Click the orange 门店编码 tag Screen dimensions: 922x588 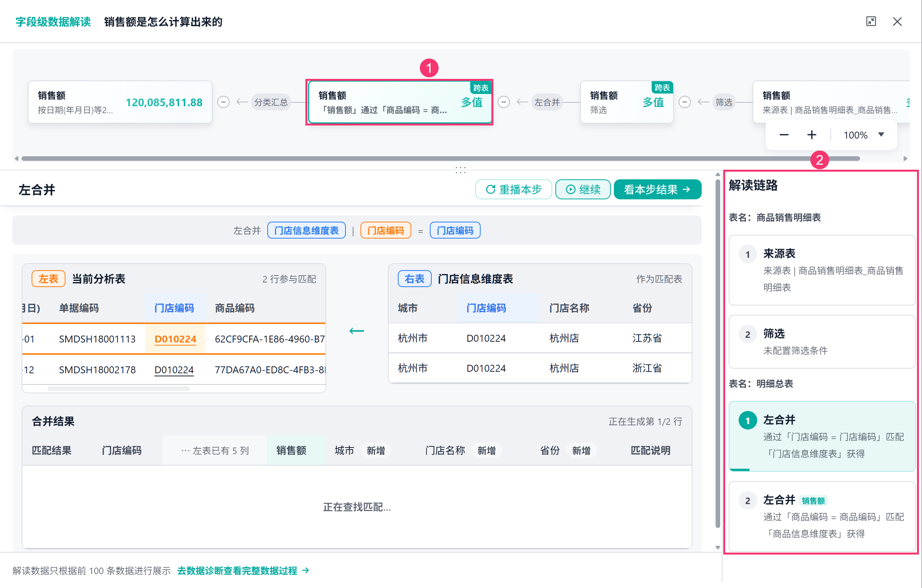(x=386, y=230)
